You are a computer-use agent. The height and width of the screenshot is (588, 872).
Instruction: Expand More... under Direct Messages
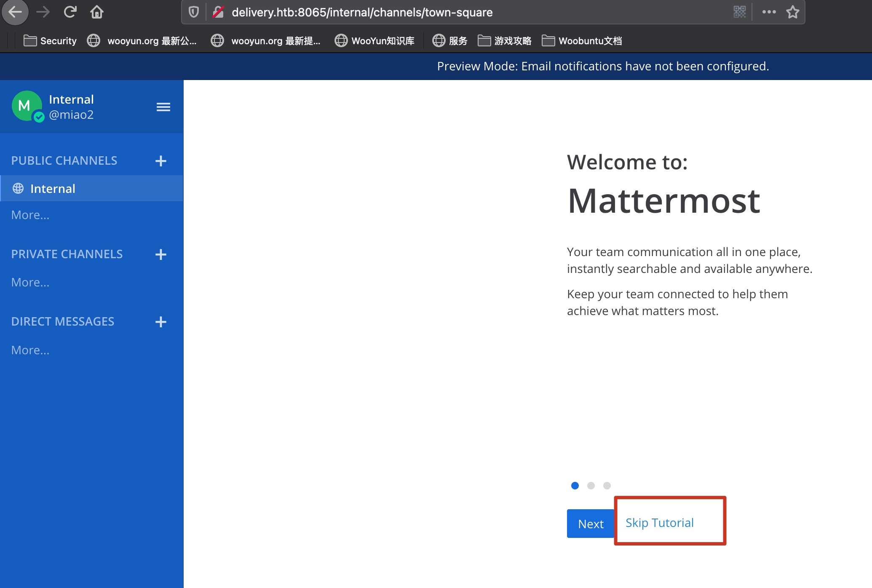coord(30,350)
